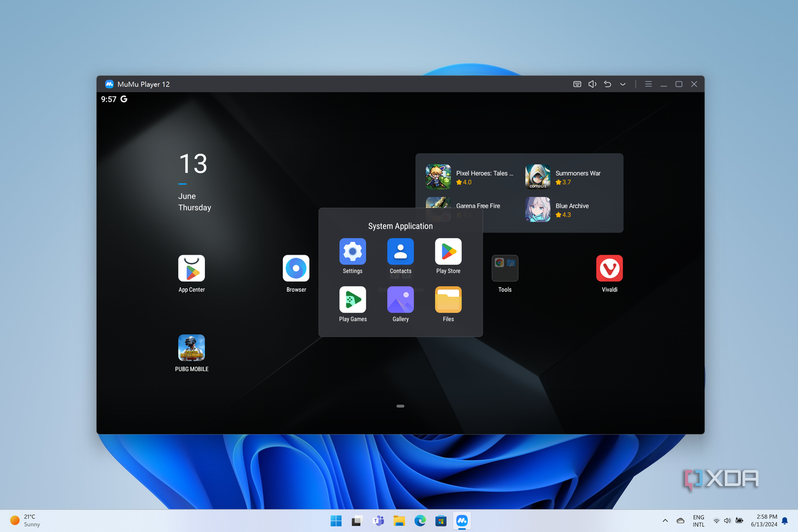
Task: Open Settings in System Application folder
Action: point(352,252)
